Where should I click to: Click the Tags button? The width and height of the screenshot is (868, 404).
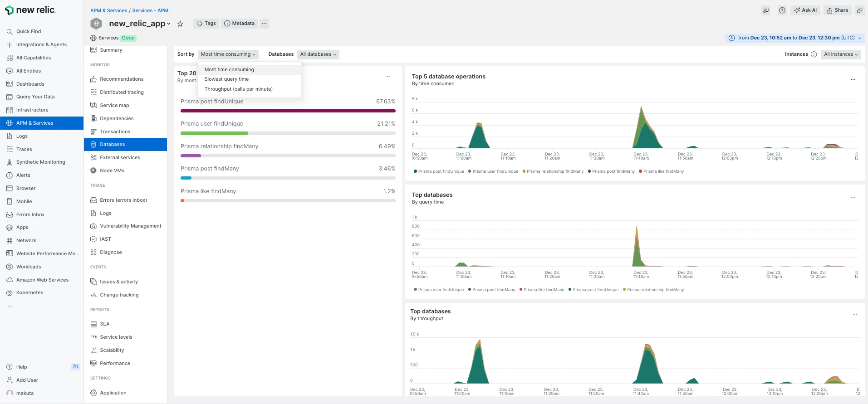pyautogui.click(x=206, y=24)
